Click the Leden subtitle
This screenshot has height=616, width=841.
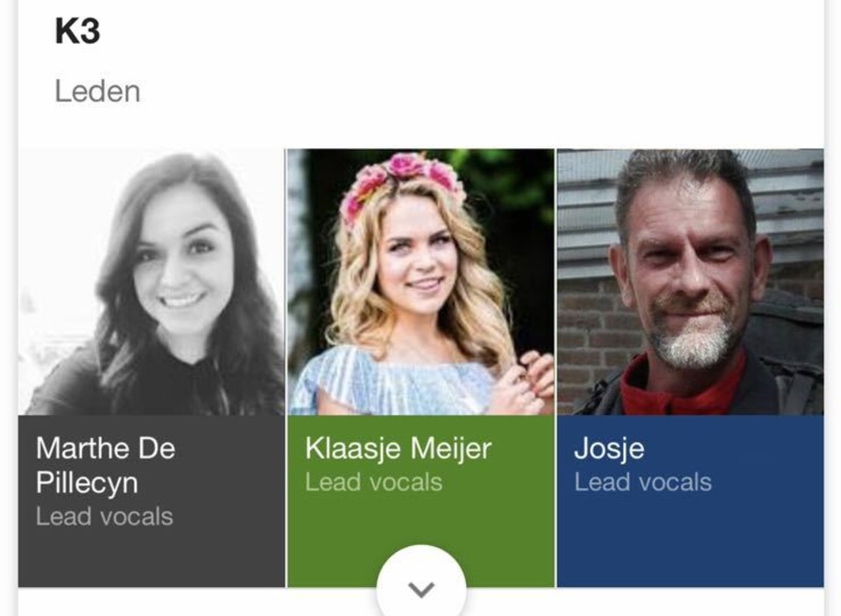97,91
